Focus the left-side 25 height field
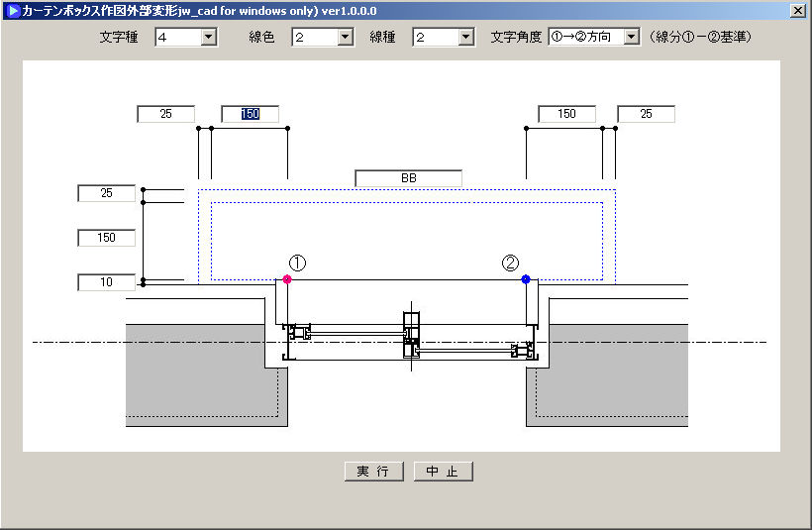This screenshot has width=812, height=530. (x=106, y=193)
